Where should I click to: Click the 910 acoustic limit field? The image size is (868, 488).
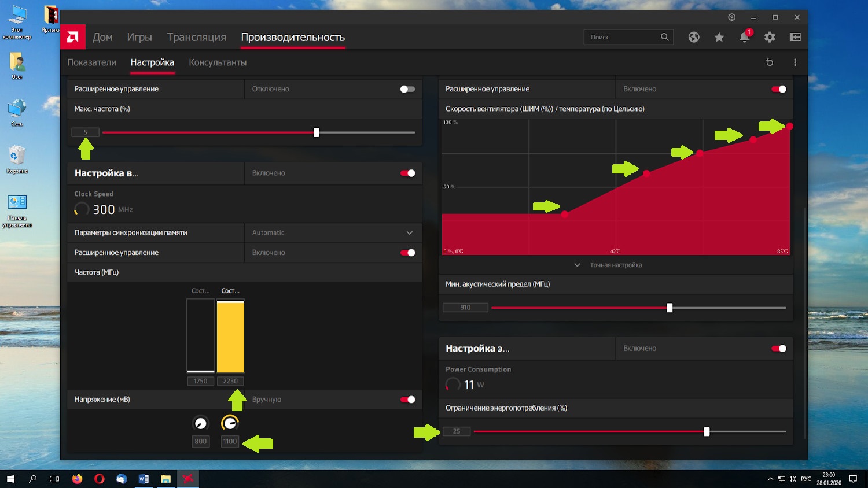point(465,308)
